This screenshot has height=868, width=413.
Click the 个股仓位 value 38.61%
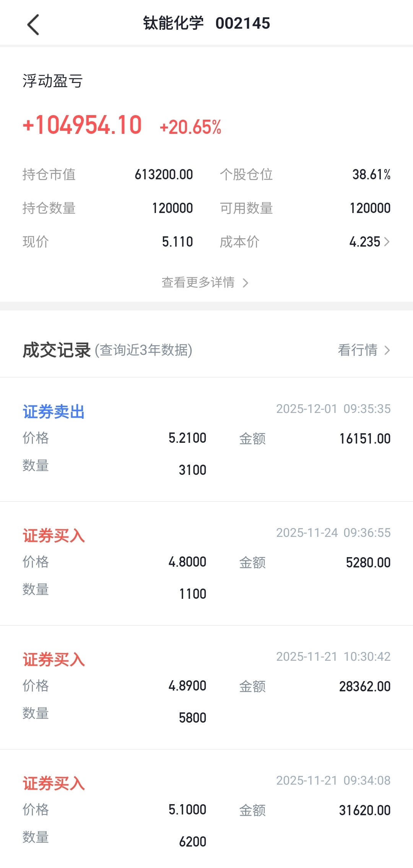click(x=371, y=175)
